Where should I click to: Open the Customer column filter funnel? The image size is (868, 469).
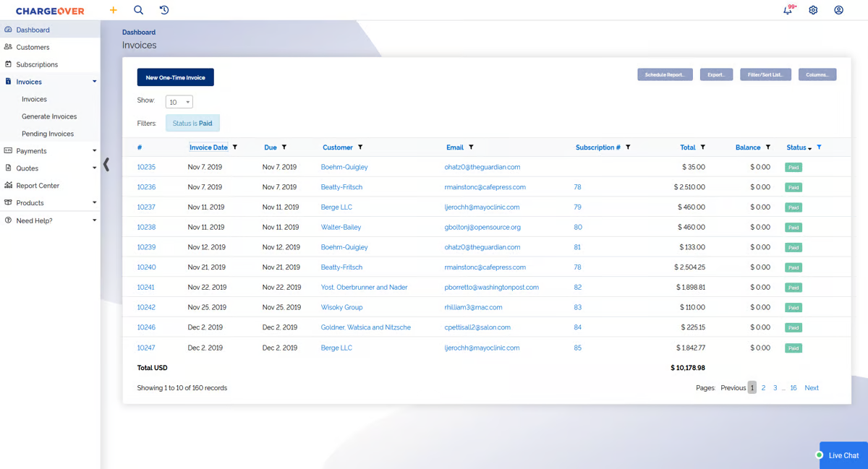click(x=359, y=147)
